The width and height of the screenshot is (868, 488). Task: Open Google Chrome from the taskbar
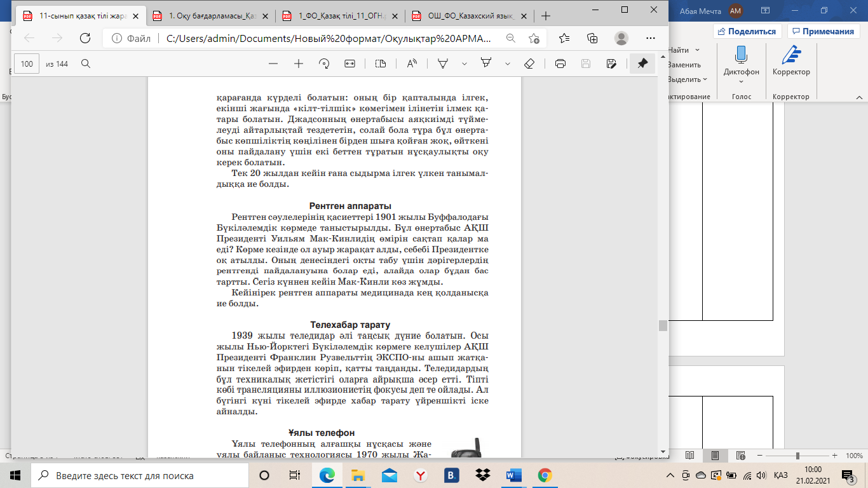545,475
